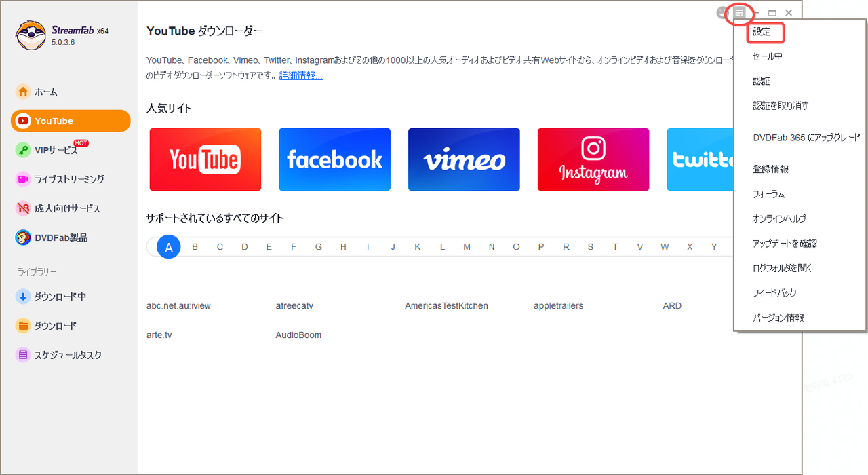This screenshot has width=868, height=475.
Task: Select 認証 menu entry
Action: (x=762, y=81)
